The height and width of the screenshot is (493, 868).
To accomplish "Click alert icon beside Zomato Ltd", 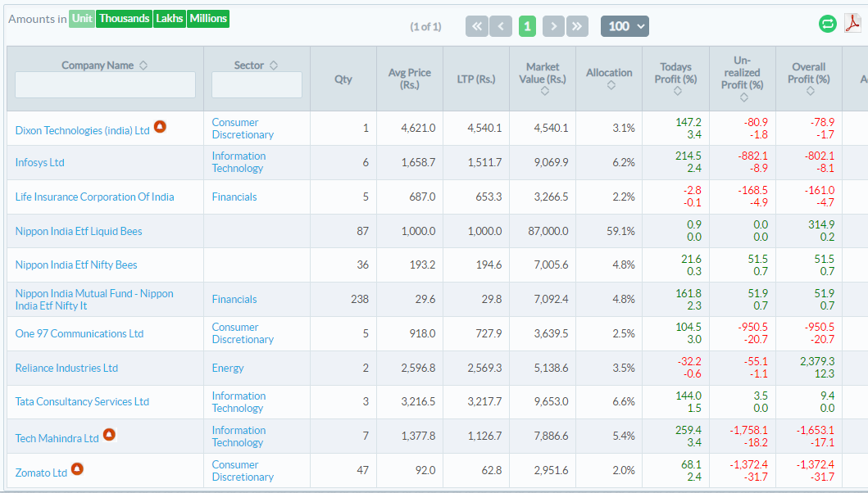I will click(x=78, y=469).
